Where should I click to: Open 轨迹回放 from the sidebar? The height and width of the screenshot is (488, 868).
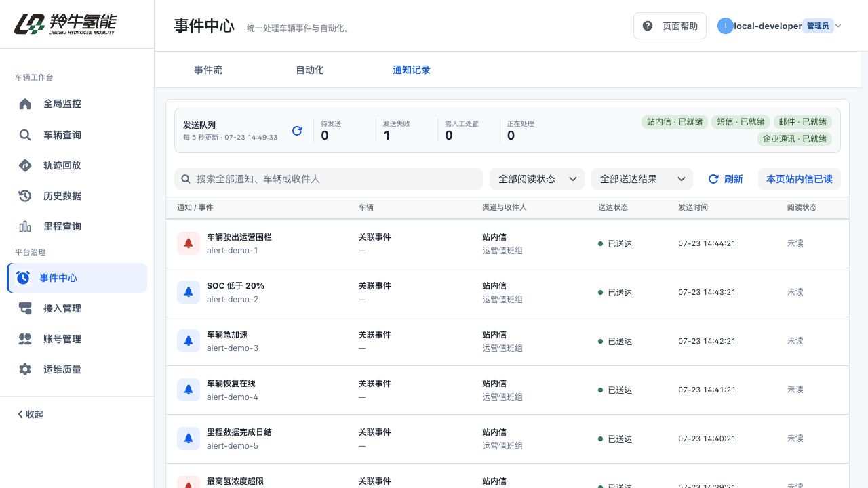pos(77,165)
